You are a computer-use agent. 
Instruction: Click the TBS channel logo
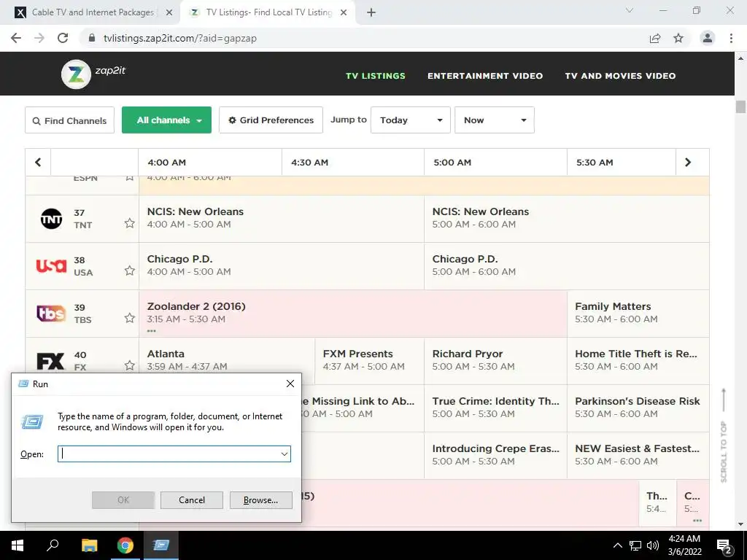52,314
